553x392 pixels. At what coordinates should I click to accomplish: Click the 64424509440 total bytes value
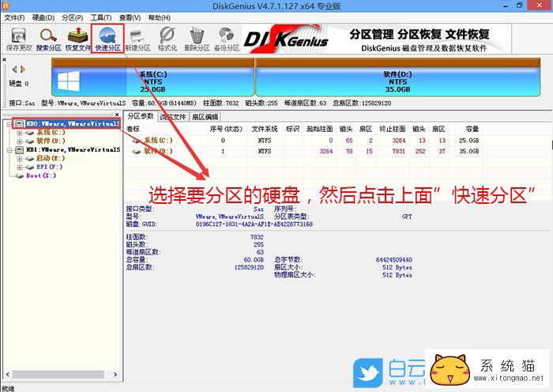pyautogui.click(x=393, y=260)
